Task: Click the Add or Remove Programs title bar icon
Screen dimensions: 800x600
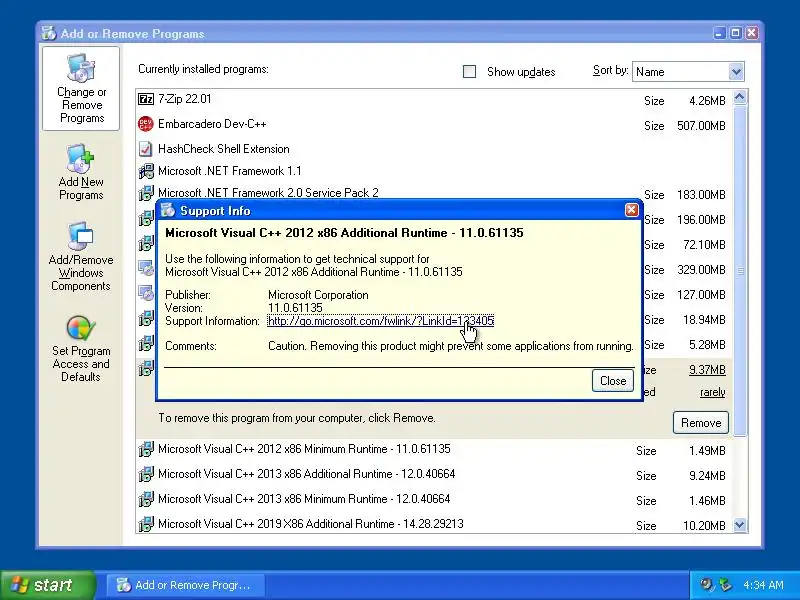Action: 49,33
